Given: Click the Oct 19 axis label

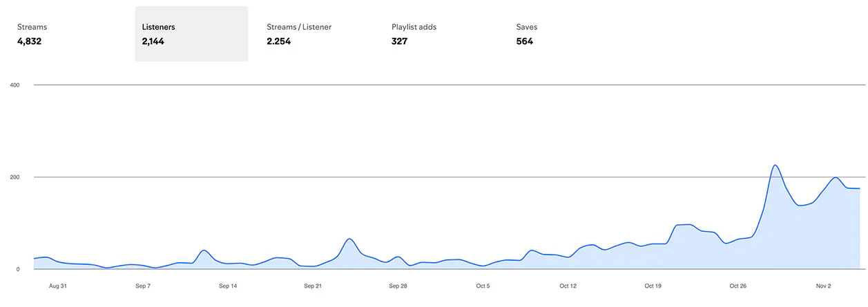Looking at the screenshot, I should coord(653,286).
